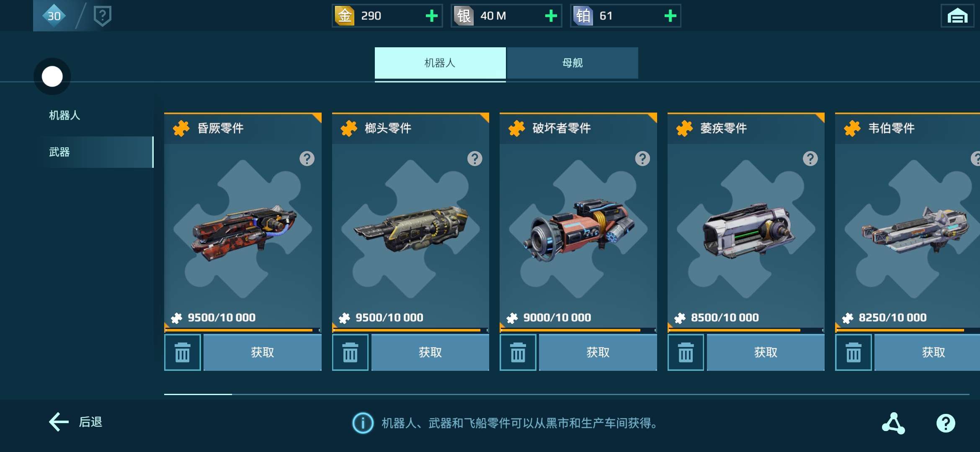Open the network share icon at bottom right
Image resolution: width=980 pixels, height=452 pixels.
click(893, 423)
